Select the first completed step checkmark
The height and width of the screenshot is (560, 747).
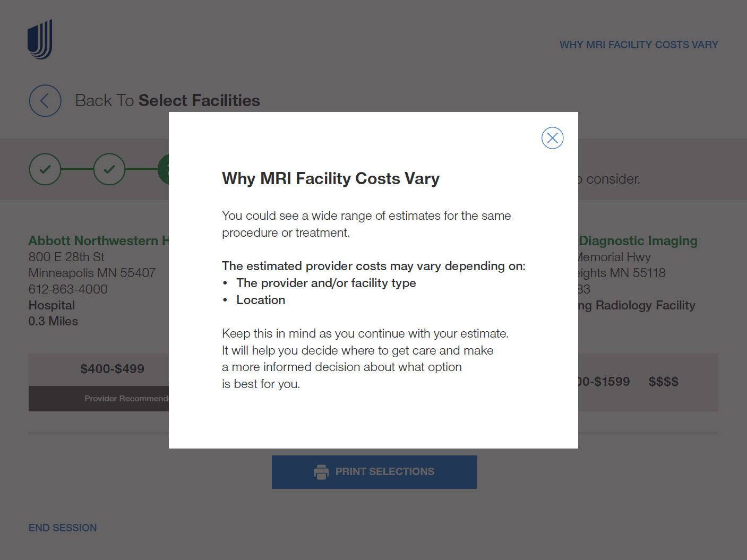[45, 169]
